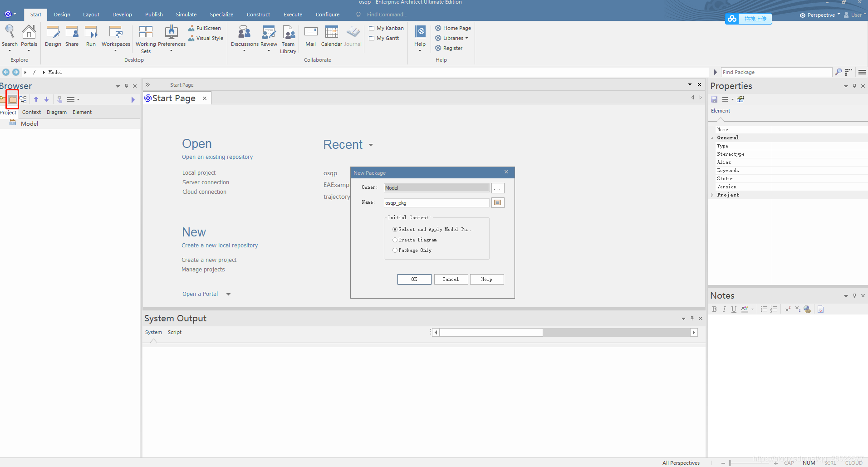Click the Name auto-naming icon button in dialog

click(498, 203)
